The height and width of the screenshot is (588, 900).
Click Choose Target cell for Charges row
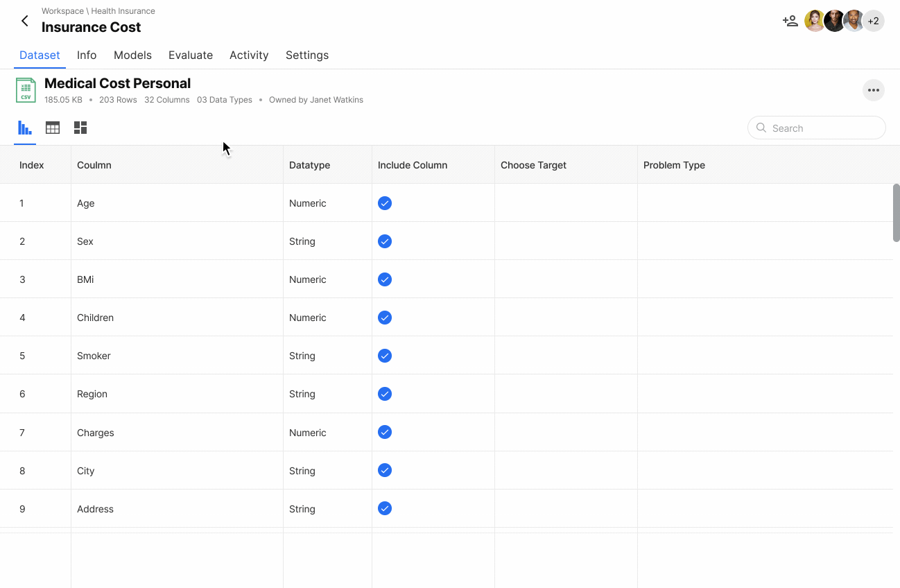(x=566, y=433)
